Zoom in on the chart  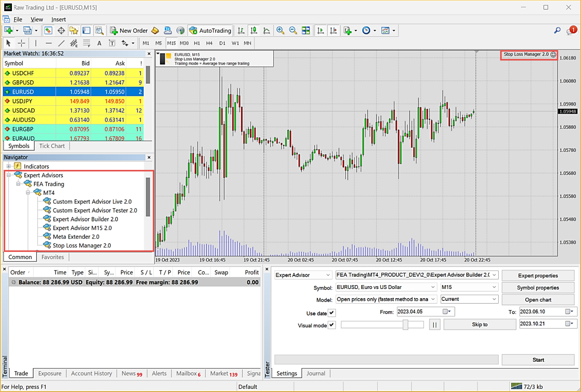point(280,30)
